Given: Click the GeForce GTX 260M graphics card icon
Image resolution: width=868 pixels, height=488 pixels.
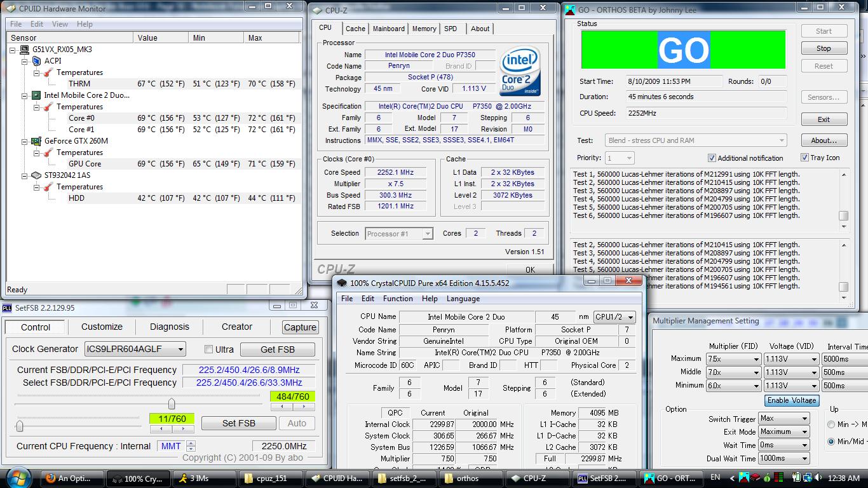Looking at the screenshot, I should pos(36,141).
